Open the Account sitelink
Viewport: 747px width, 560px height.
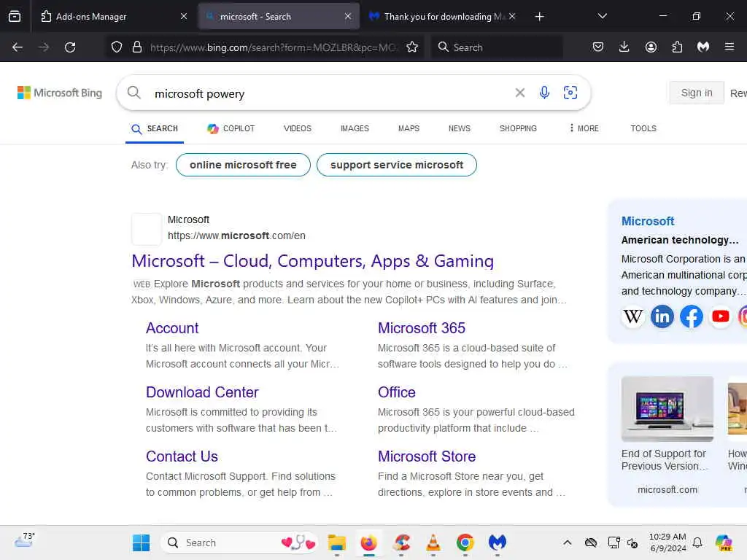(172, 328)
